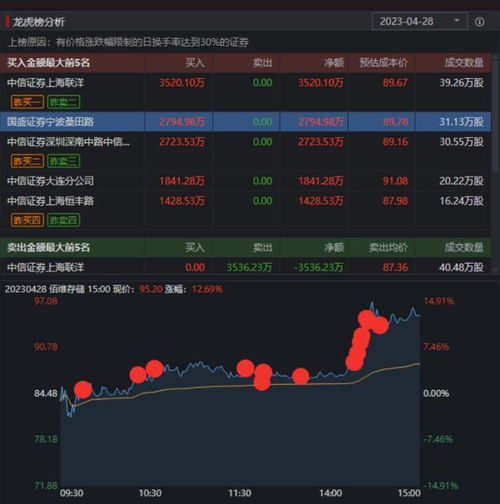Click the 20.22万股 volume cell

(x=461, y=181)
